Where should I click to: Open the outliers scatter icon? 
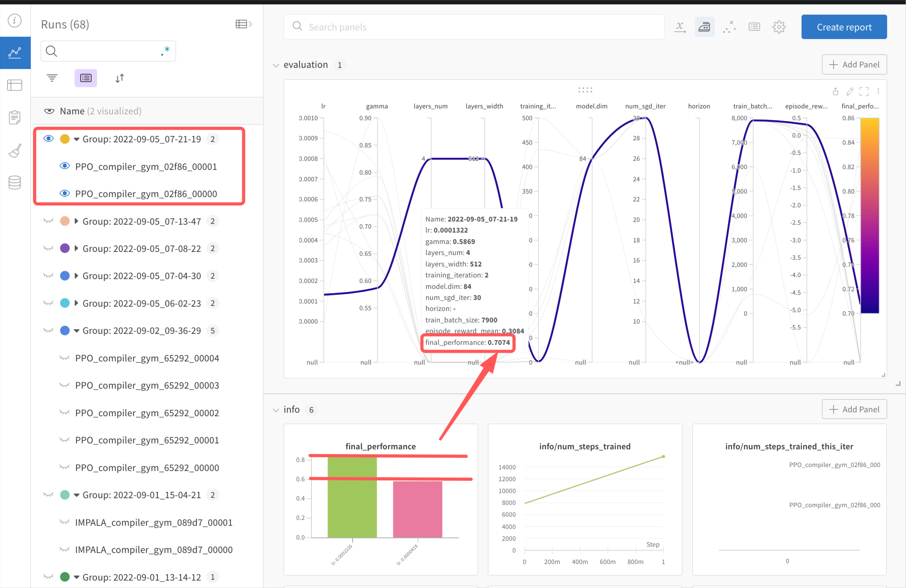coord(729,27)
